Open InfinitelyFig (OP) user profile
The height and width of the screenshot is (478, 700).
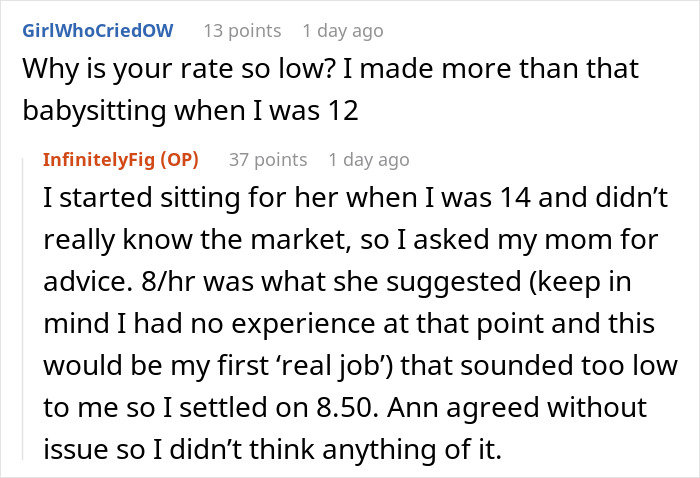(121, 160)
